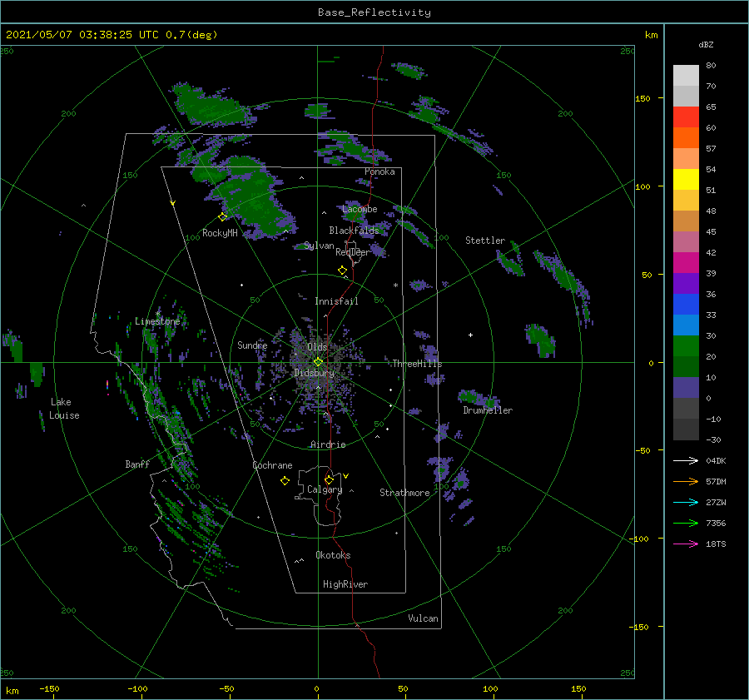Click the green 7356 arrow in legend
Image resolution: width=749 pixels, height=700 pixels.
click(x=686, y=524)
